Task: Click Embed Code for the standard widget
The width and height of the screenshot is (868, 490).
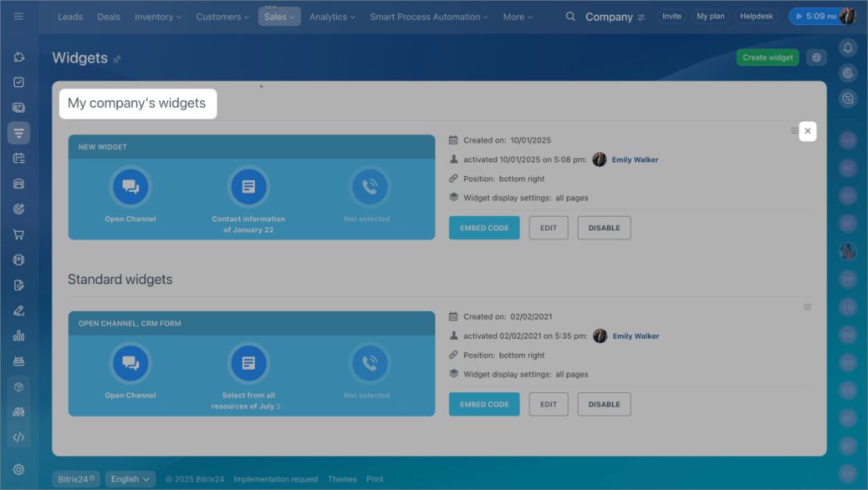Action: (x=484, y=404)
